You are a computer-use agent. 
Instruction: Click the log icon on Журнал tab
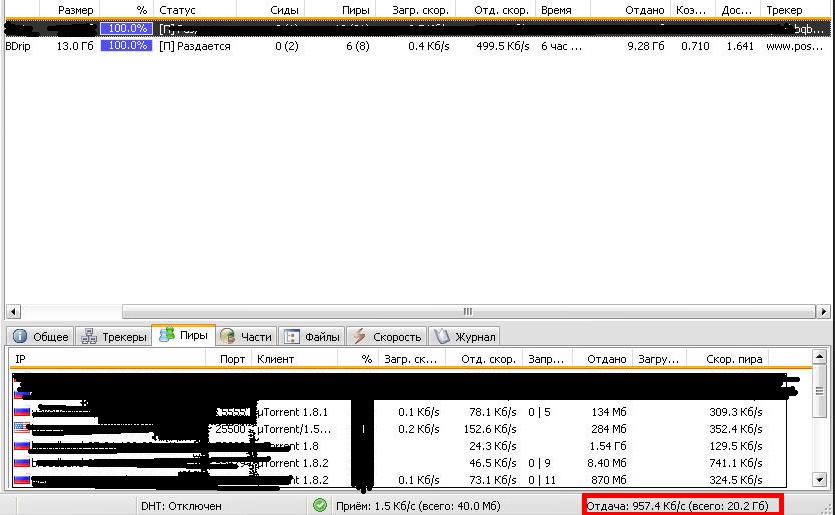[441, 336]
